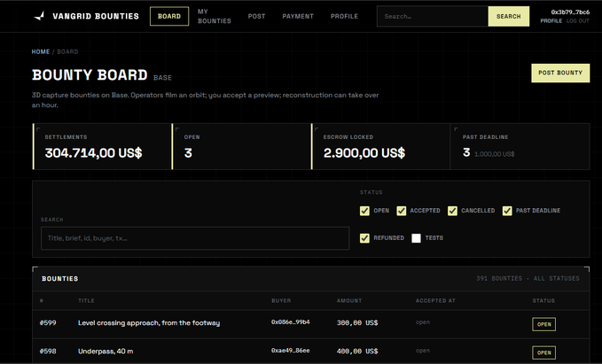Open the Payment nav item
Viewport: 602px width, 364px height.
tap(298, 16)
